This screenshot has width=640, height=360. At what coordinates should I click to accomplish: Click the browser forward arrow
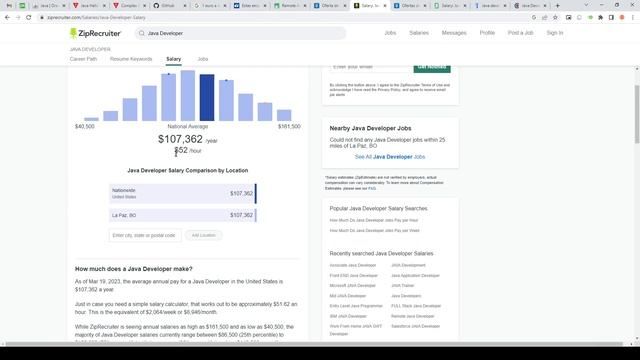(18, 18)
